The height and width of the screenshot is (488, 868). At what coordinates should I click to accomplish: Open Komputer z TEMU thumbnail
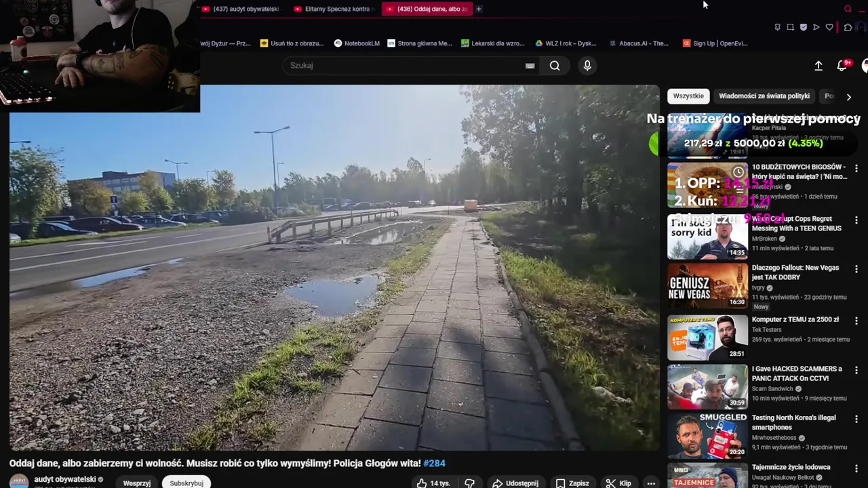707,338
